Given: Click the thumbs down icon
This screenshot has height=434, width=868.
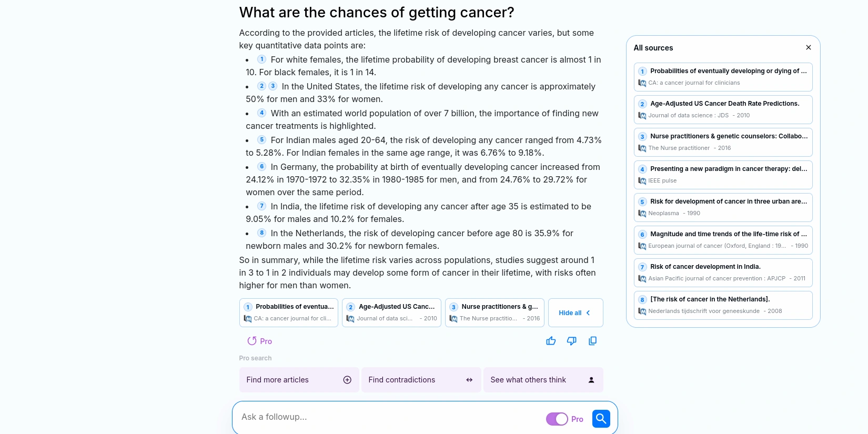Looking at the screenshot, I should [x=571, y=341].
